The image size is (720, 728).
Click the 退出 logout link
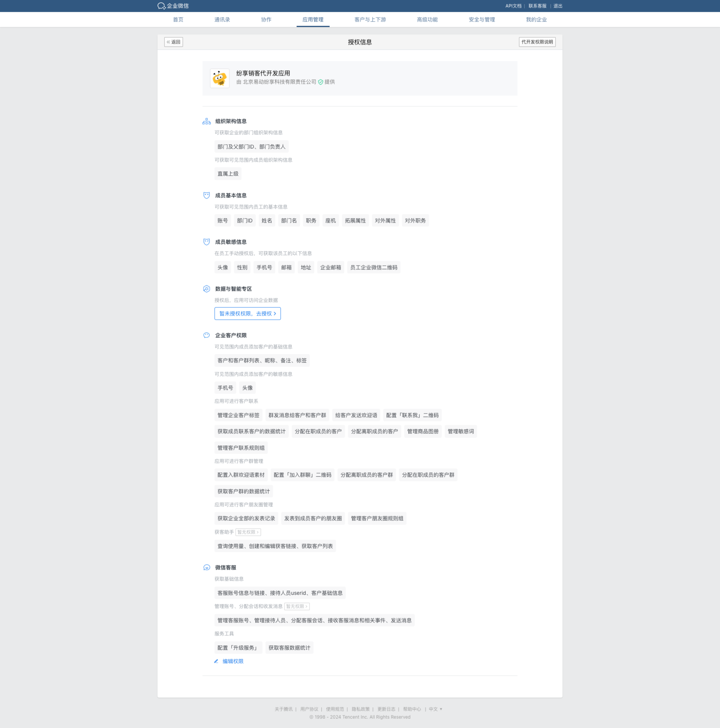[558, 6]
